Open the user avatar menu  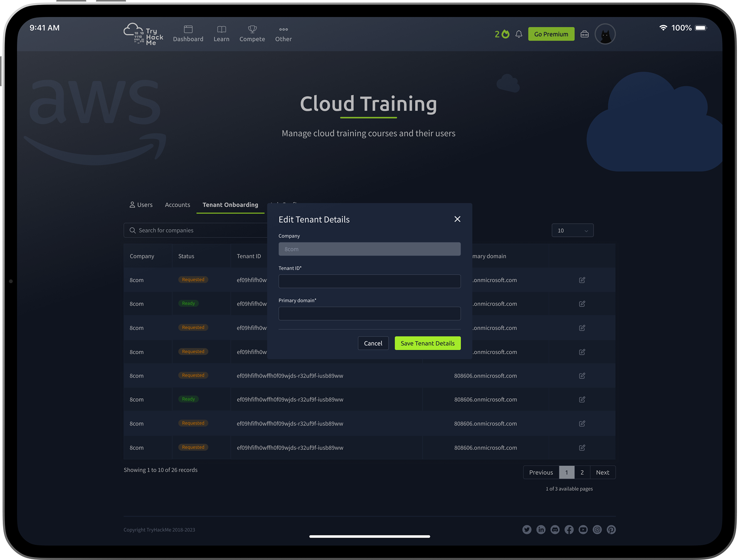coord(605,34)
